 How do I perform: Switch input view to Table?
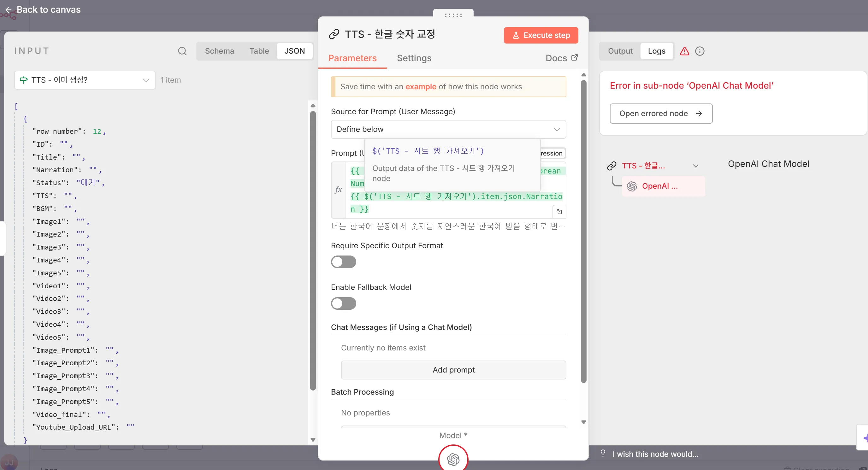259,51
